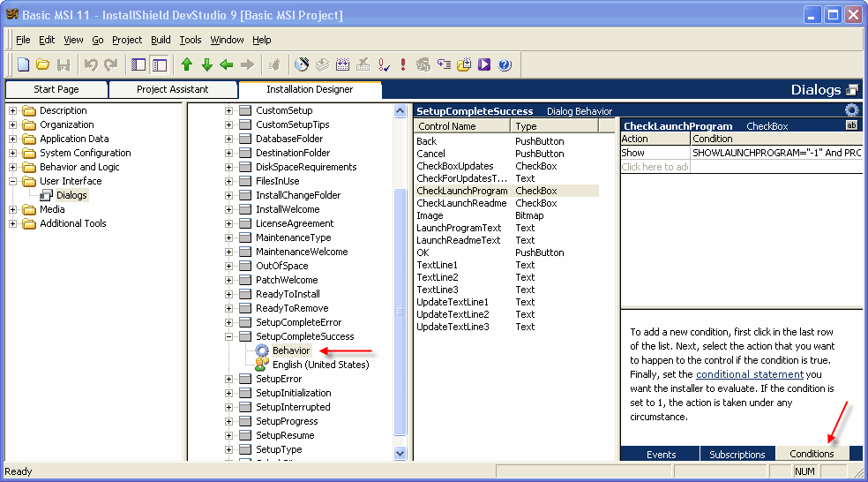Click the Open Project folder icon

click(42, 64)
